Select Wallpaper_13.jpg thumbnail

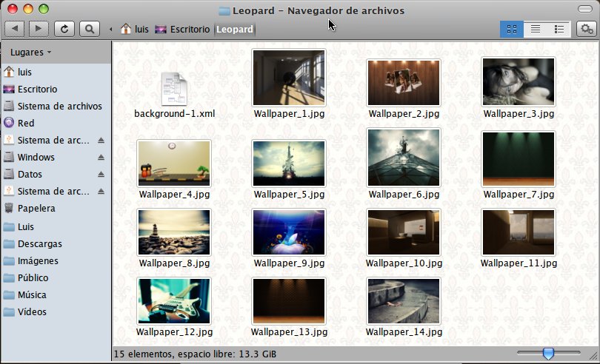pyautogui.click(x=289, y=301)
